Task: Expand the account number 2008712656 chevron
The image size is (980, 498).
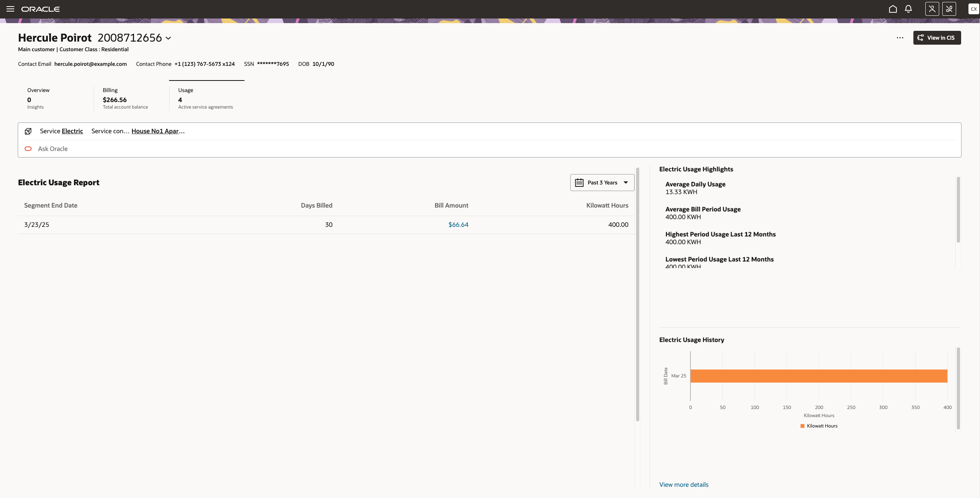Action: point(168,38)
